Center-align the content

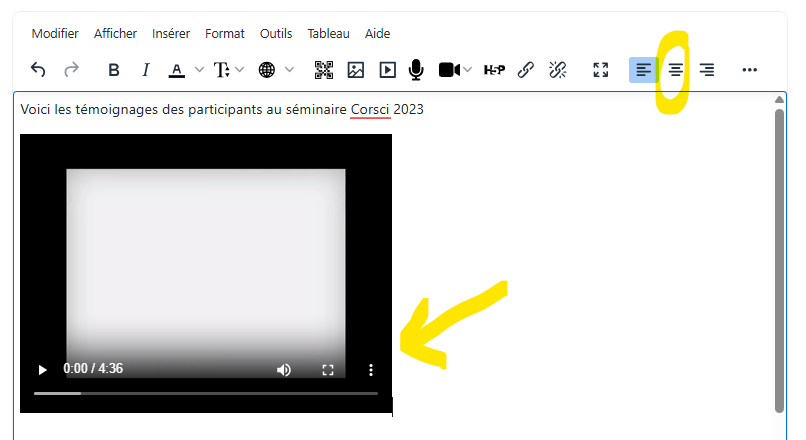click(675, 69)
